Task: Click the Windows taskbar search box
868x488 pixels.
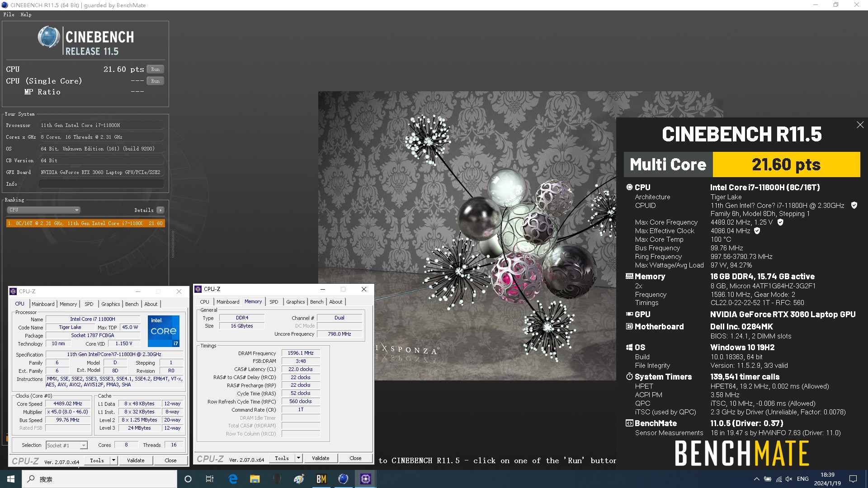Action: coord(99,479)
